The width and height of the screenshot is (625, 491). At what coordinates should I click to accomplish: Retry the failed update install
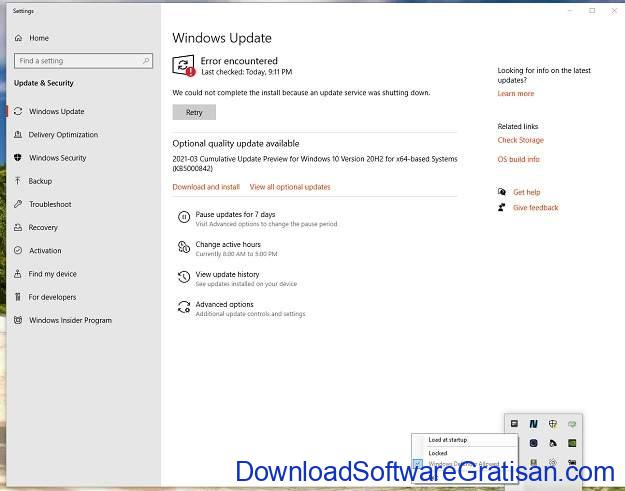coord(194,112)
